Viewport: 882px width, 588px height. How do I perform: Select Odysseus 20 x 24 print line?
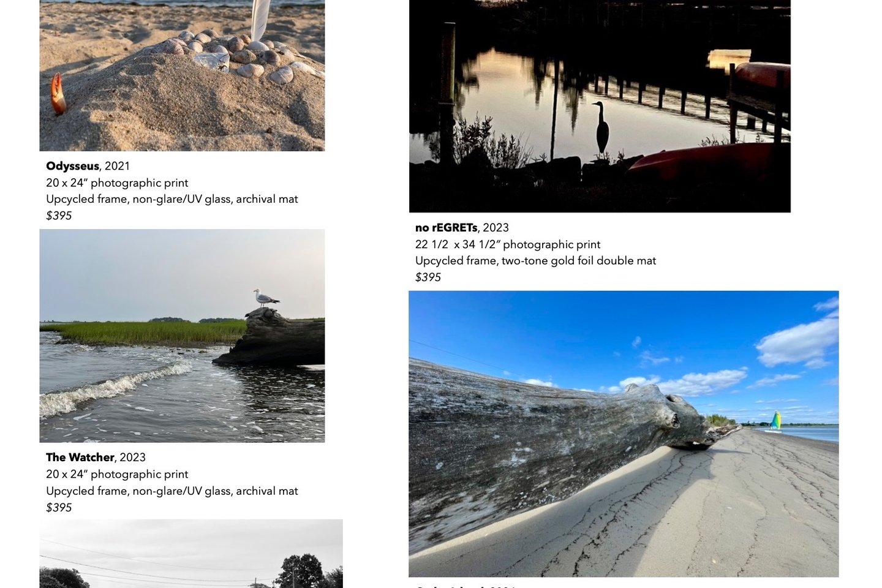click(117, 183)
